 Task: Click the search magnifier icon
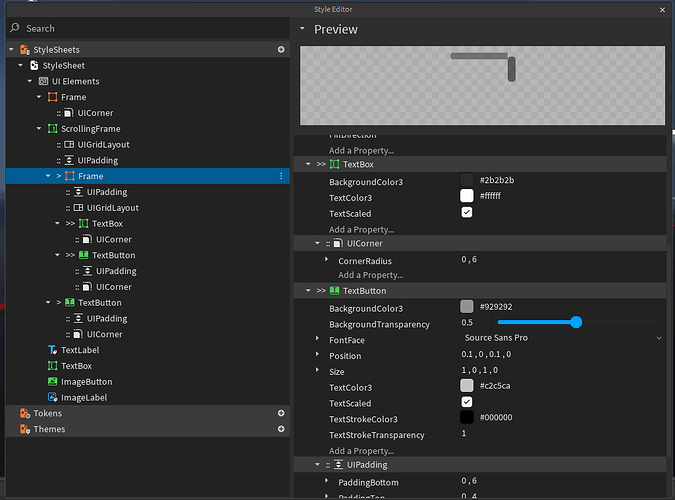tap(15, 28)
